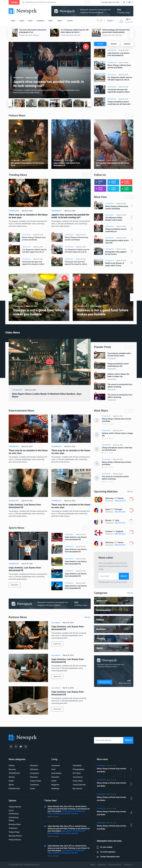Click next arrow in Popular Posts header
This screenshot has height=868, width=142.
(132, 347)
